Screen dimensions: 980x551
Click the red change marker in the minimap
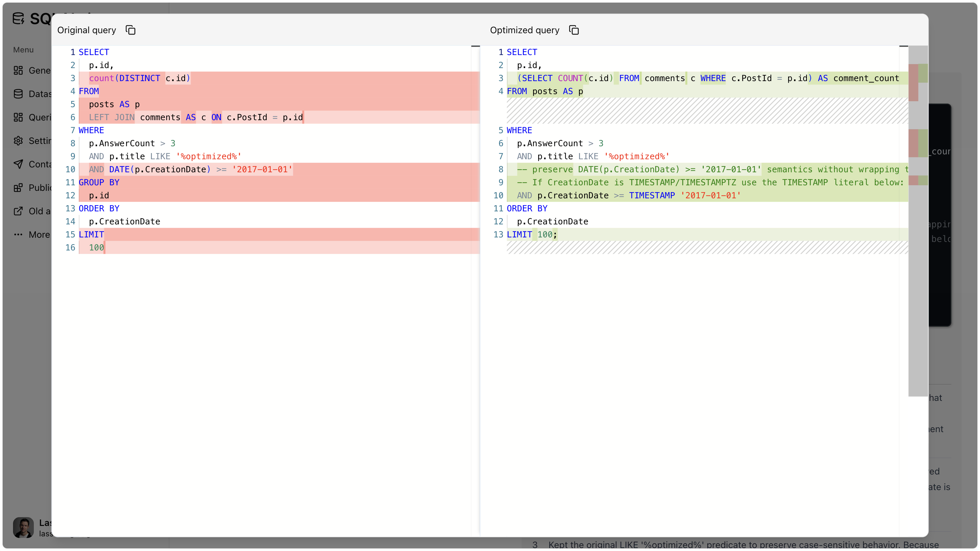[914, 82]
